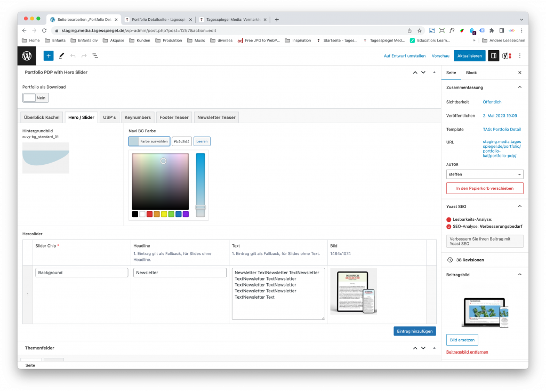Collapse the Yoast SEO sidebar section
This screenshot has width=546, height=392.
pos(519,206)
